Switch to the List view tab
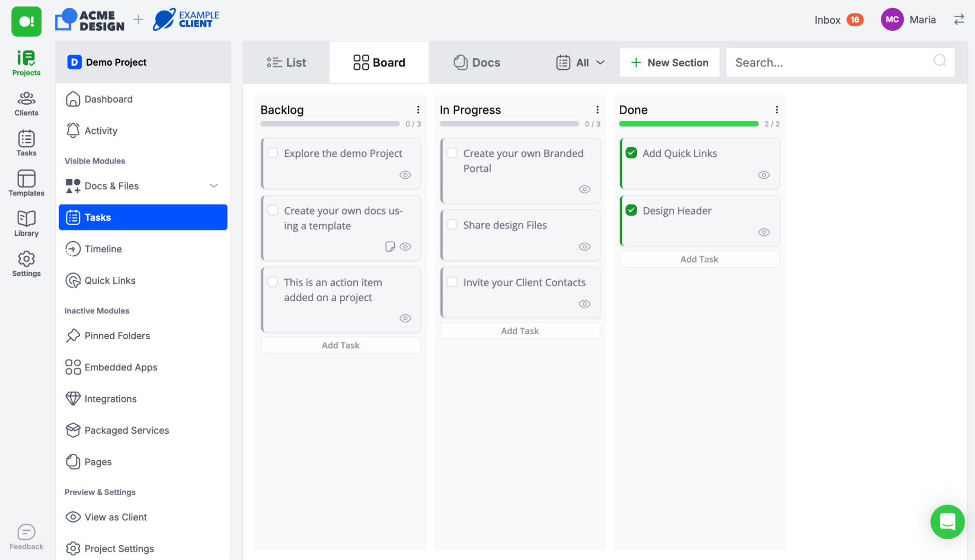Image resolution: width=975 pixels, height=560 pixels. (286, 62)
